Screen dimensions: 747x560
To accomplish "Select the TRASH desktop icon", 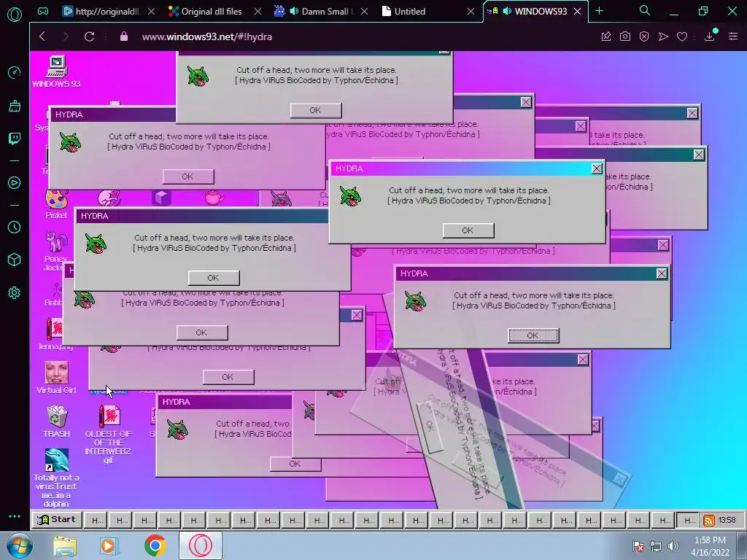I will [57, 421].
